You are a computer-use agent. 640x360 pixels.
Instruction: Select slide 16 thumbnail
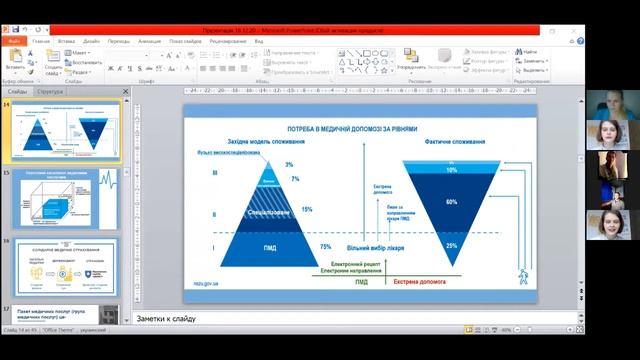(65, 268)
